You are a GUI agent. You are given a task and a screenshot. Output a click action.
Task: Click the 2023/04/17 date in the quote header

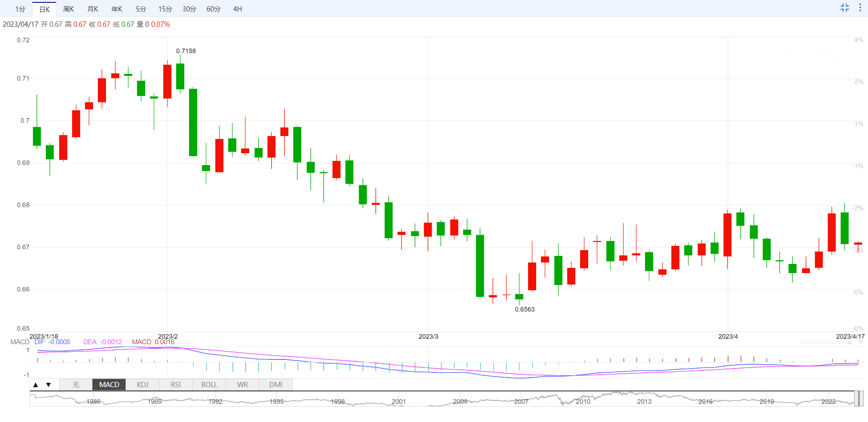(21, 24)
